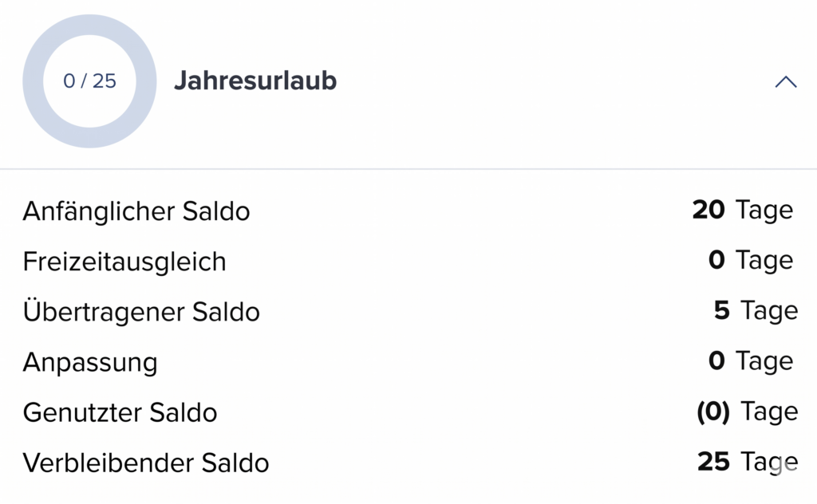Select the Jahresurlaub heading

click(255, 81)
